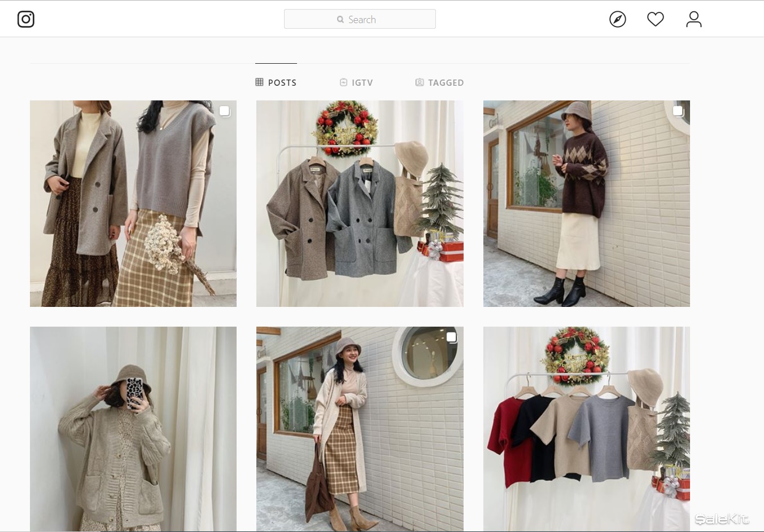Switch to the IGTV tab
Screen dimensions: 764x532
(x=362, y=82)
